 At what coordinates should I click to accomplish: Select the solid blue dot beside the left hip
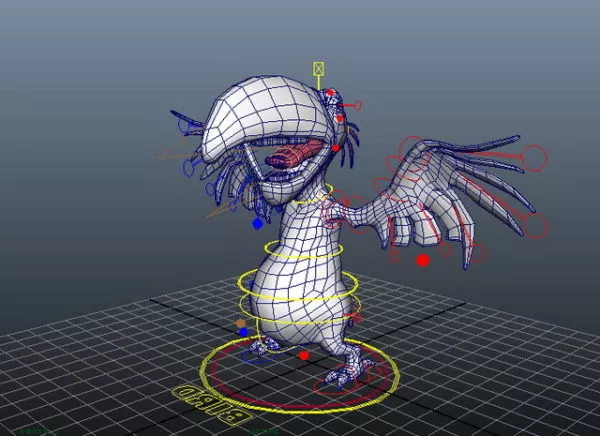[243, 332]
